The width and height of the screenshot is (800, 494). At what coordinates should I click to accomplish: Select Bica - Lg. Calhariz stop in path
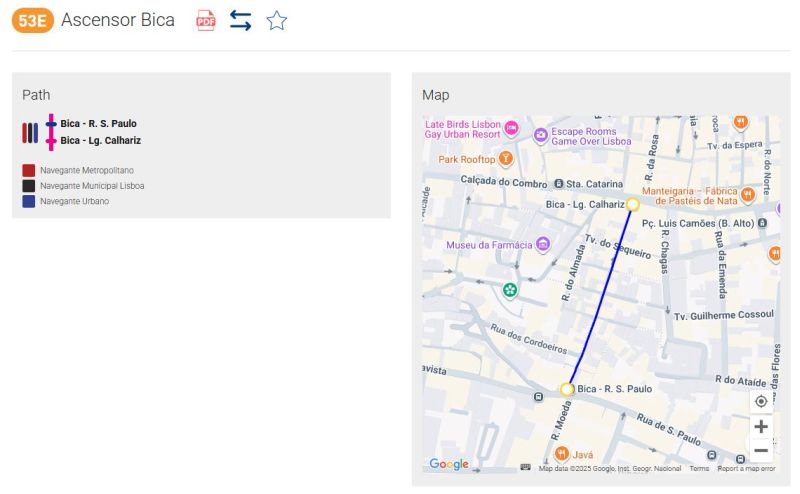click(x=100, y=141)
